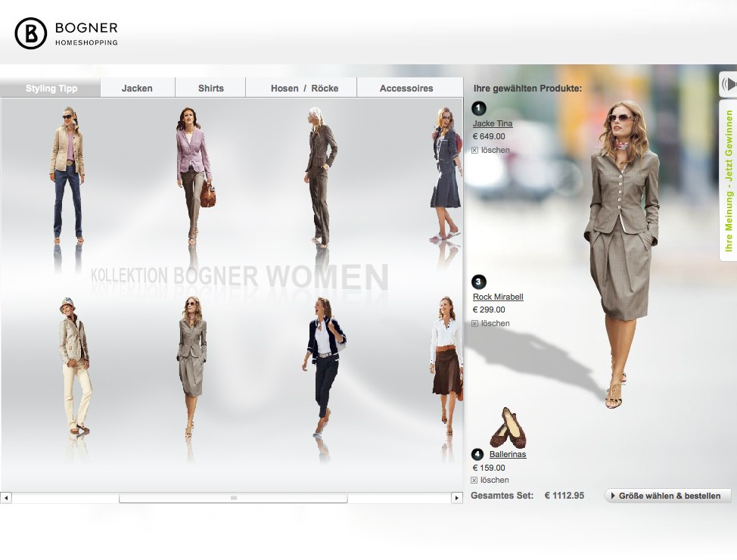Viewport: 737px width, 560px height.
Task: Select the number 1 product badge
Action: [478, 108]
